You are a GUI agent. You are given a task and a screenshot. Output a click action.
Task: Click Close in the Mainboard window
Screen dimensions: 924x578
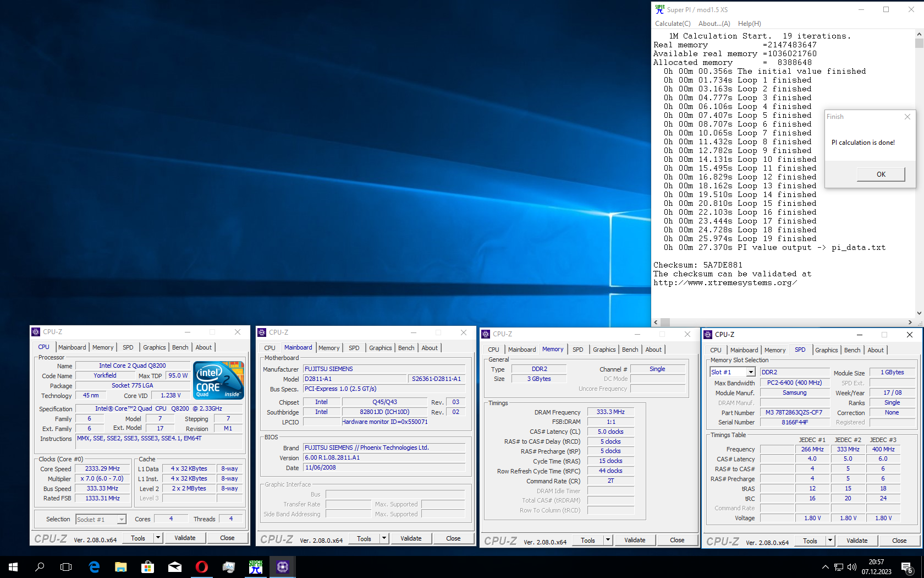coord(453,538)
